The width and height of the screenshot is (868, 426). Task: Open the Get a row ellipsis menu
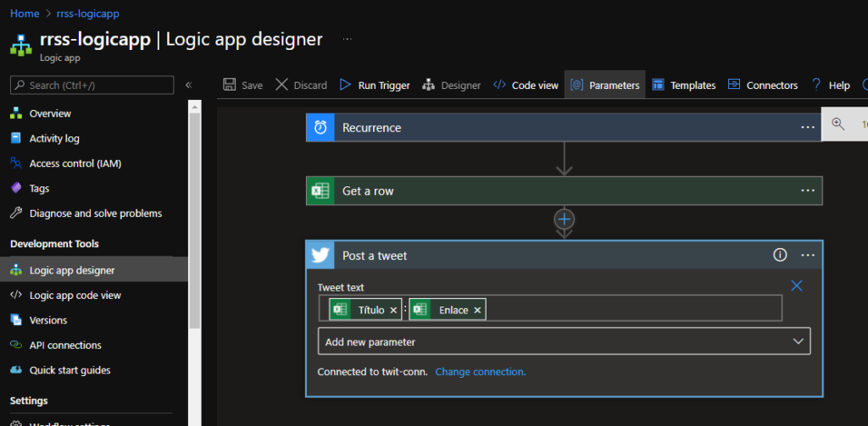point(808,191)
